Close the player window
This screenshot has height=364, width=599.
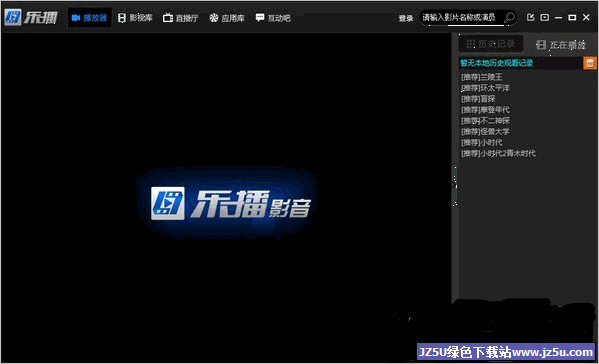coord(586,17)
